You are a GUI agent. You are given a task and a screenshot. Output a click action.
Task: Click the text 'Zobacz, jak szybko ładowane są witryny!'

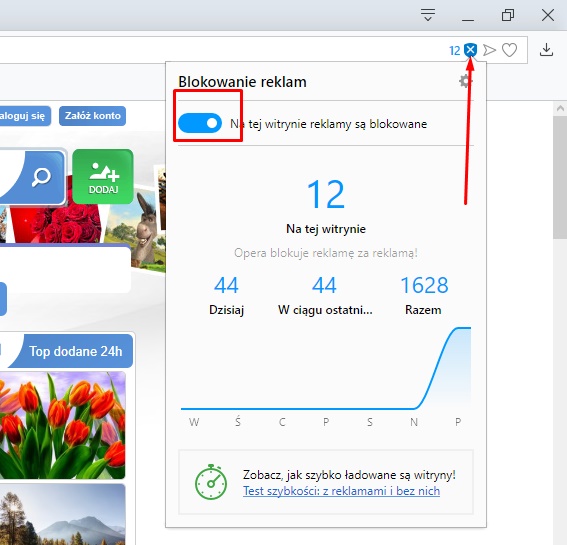(x=349, y=474)
